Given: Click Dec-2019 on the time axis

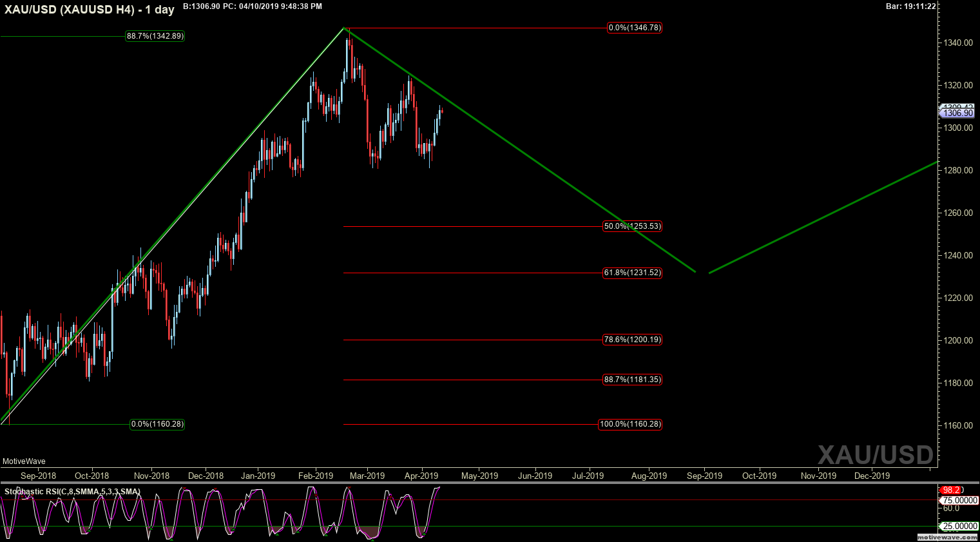Looking at the screenshot, I should pyautogui.click(x=872, y=476).
